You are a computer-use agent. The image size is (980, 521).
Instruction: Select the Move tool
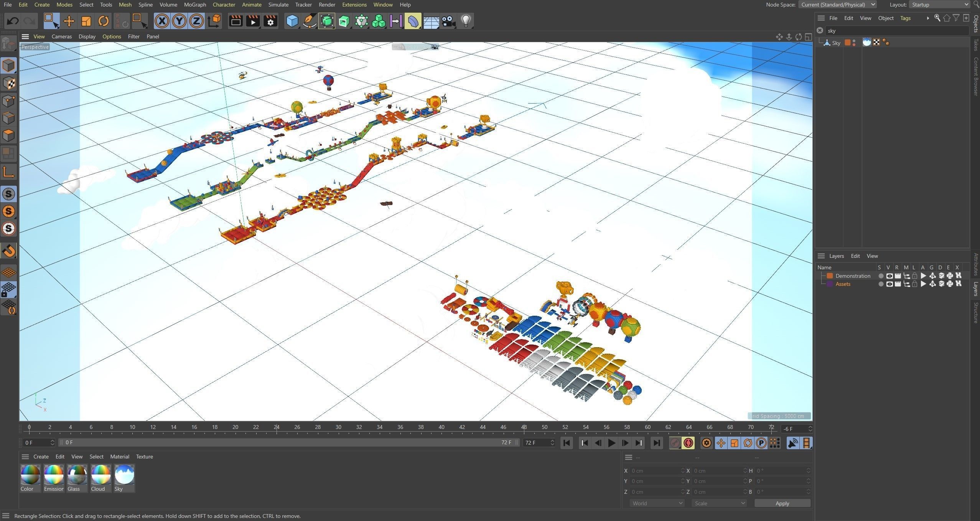[x=69, y=21]
